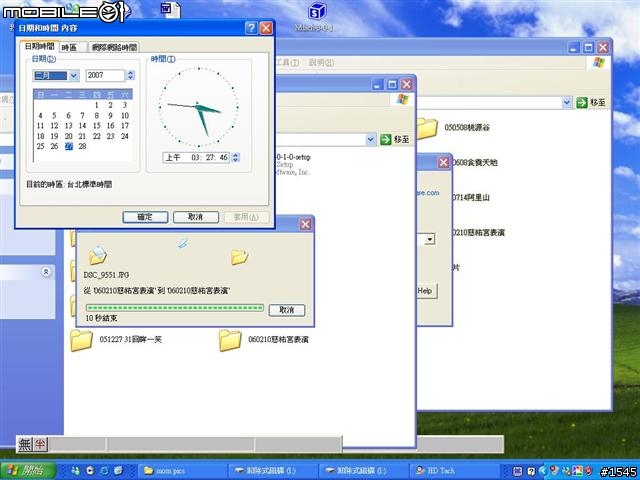Select day 6 on the calendar
This screenshot has height=480, width=640.
(x=69, y=116)
